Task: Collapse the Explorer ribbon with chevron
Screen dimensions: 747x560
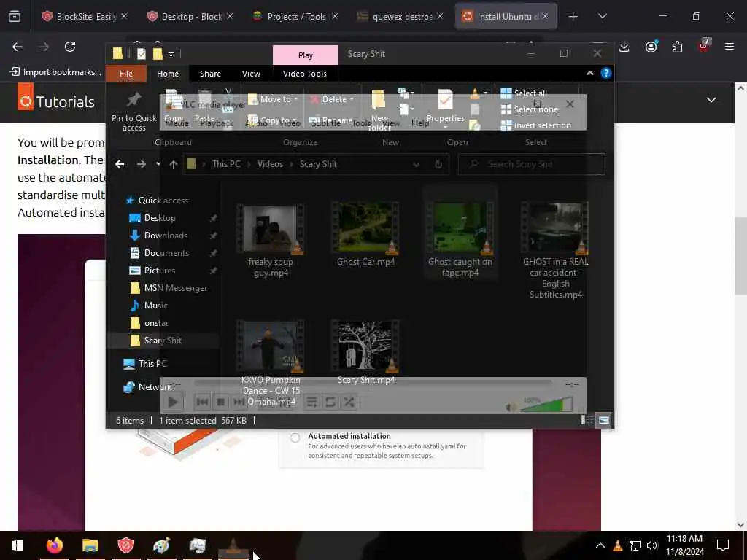Action: pos(589,73)
